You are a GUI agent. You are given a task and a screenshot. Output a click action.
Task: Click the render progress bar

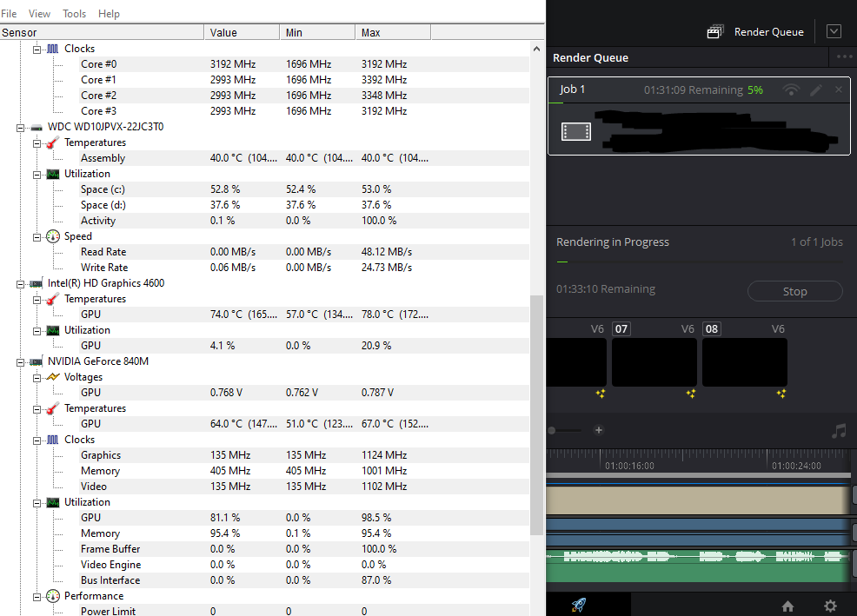700,262
